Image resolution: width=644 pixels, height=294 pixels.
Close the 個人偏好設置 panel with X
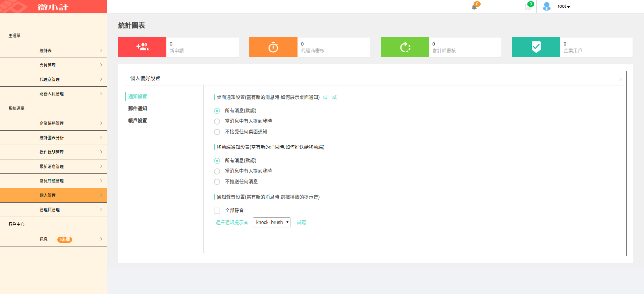pos(621,79)
